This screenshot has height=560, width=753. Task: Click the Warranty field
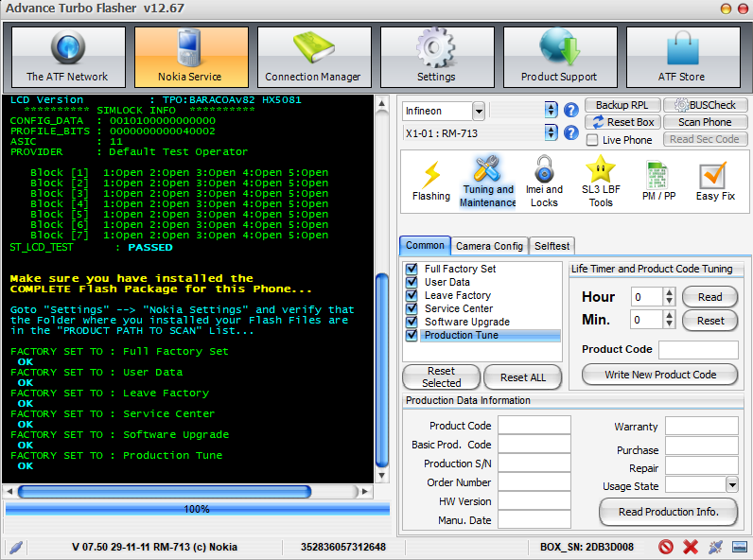point(702,426)
